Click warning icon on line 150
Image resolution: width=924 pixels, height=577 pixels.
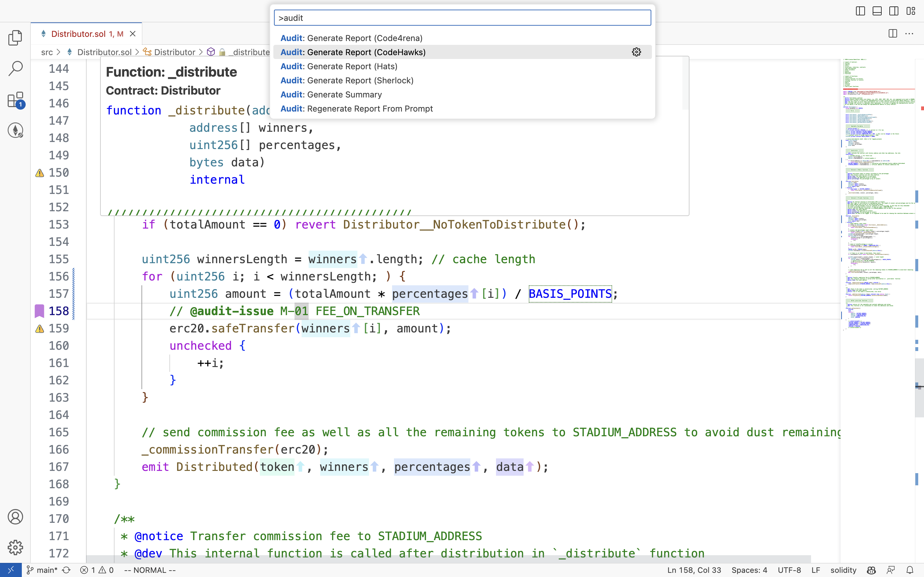[x=39, y=171]
